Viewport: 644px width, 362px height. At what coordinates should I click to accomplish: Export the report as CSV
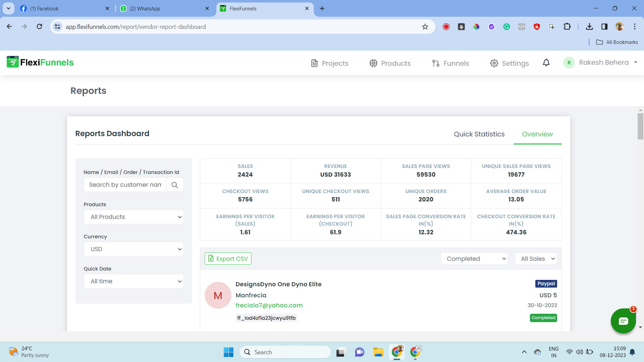pyautogui.click(x=228, y=259)
